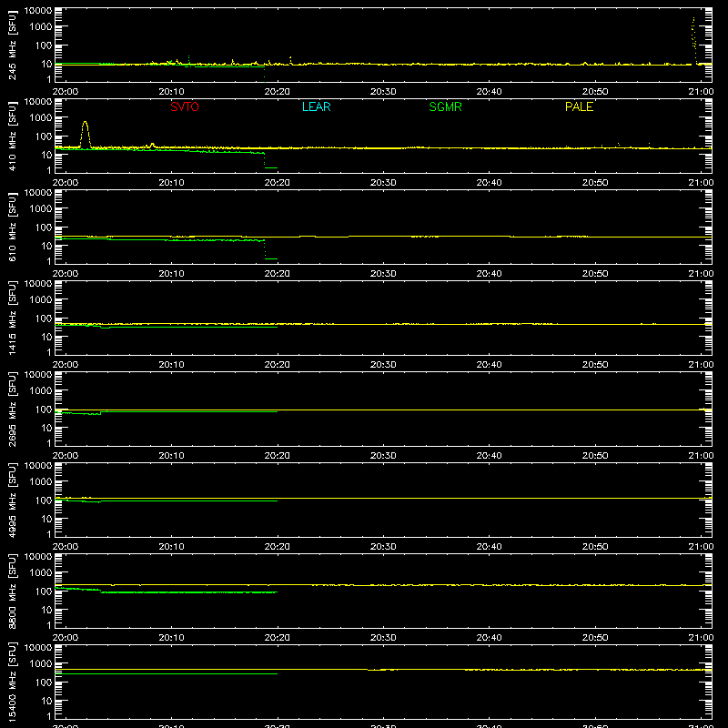Select 20:50 time label under 610 MHz panel
Image resolution: width=728 pixels, height=728 pixels.
pyautogui.click(x=595, y=274)
